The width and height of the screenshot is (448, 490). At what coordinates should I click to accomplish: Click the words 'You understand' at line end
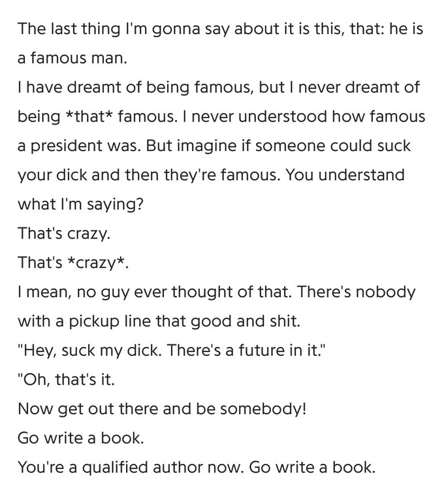pos(345,174)
